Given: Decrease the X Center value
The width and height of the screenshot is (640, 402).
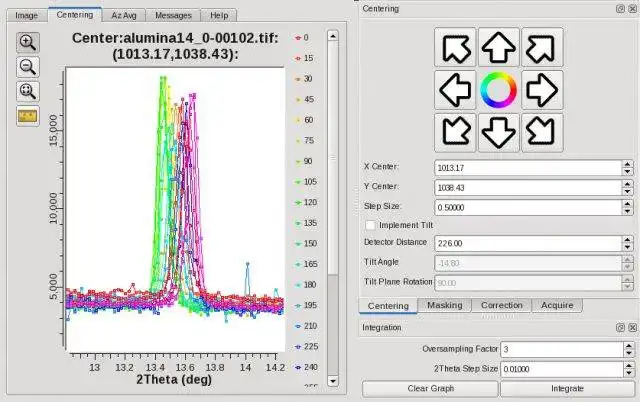Looking at the screenshot, I should point(628,172).
